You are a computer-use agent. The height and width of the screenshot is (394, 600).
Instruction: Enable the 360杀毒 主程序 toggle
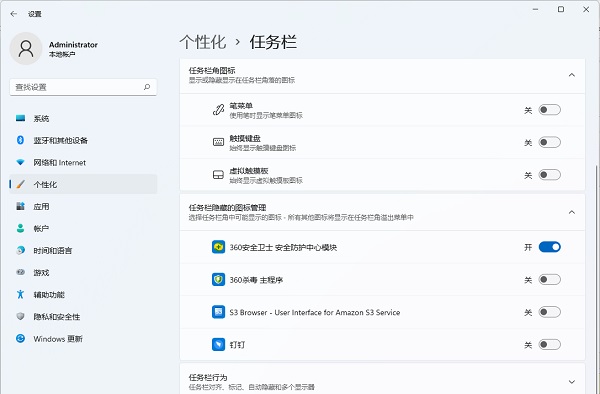click(549, 280)
